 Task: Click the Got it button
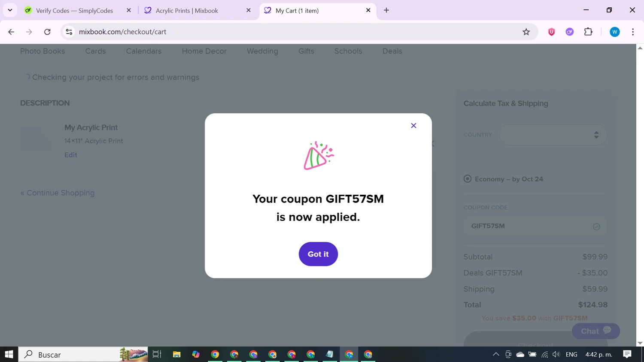pos(318,254)
